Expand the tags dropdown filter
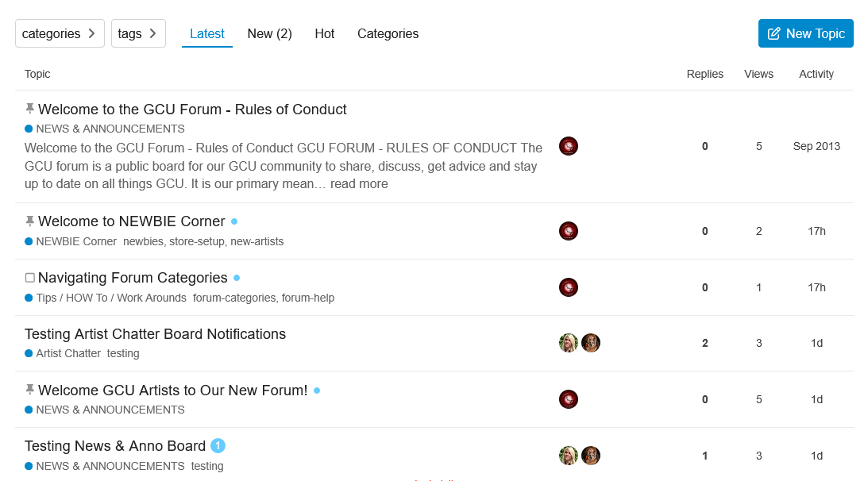Image resolution: width=868 pixels, height=481 pixels. coord(138,33)
